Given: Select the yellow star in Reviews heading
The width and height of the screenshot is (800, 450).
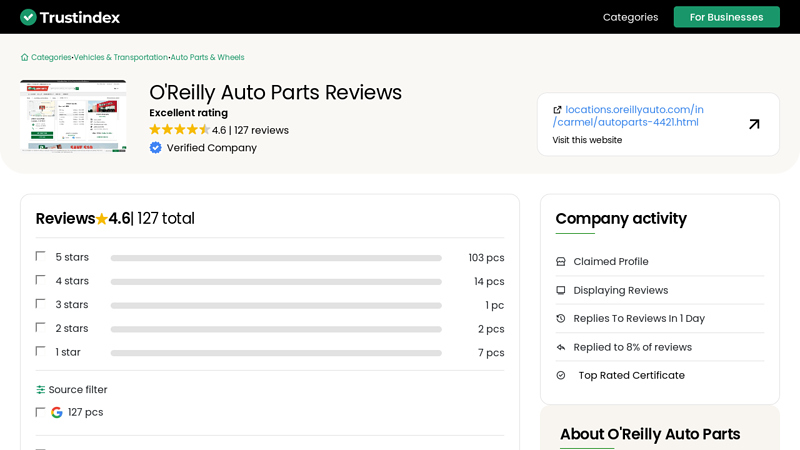Looking at the screenshot, I should pos(102,219).
